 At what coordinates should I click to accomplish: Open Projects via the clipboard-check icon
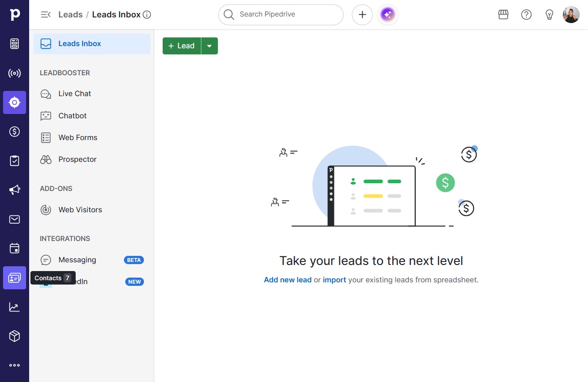click(x=14, y=161)
